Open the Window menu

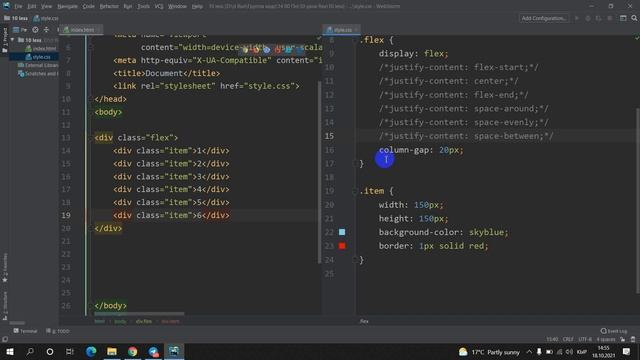point(177,6)
